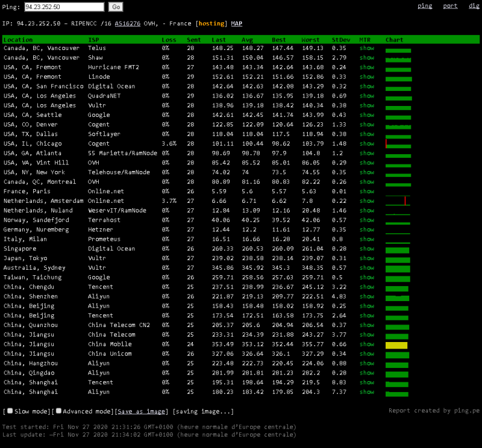The image size is (482, 448).
Task: Show MTR for Vancouver Telus row
Action: tap(366, 48)
